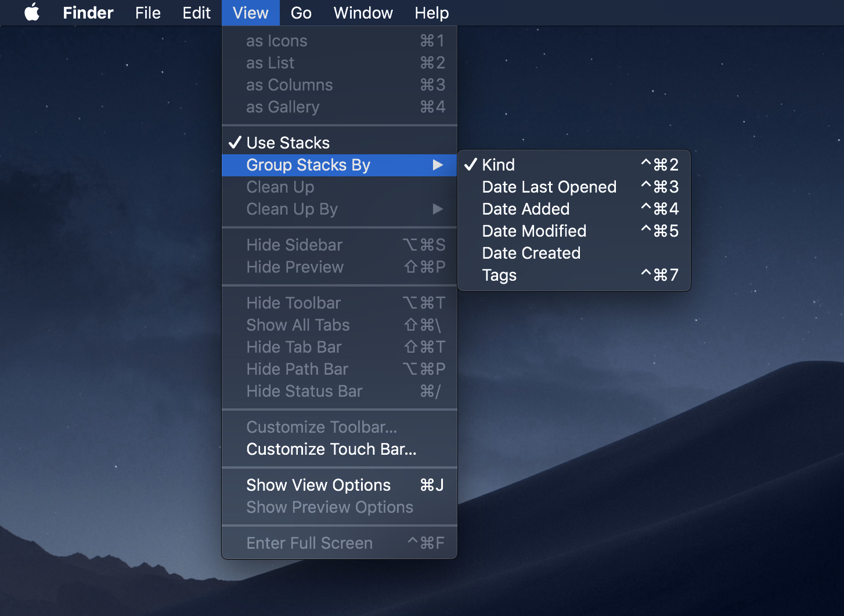
Task: Open the Window menu
Action: 363,13
